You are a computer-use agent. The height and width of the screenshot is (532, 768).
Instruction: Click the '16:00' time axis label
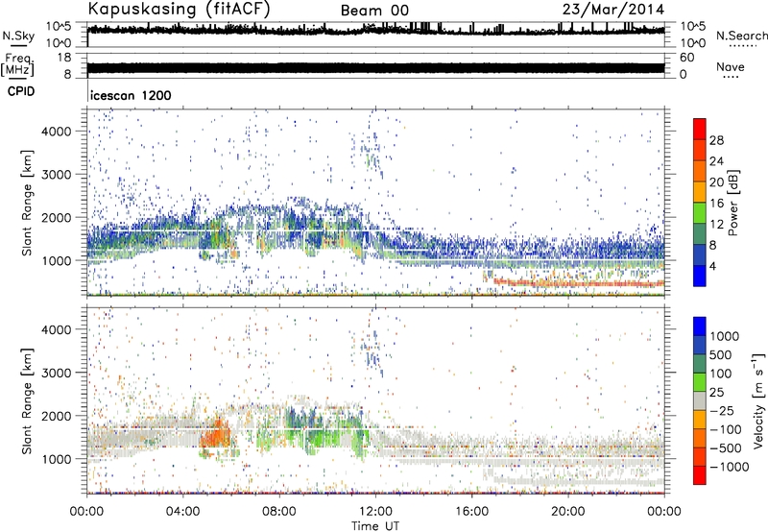pyautogui.click(x=471, y=512)
